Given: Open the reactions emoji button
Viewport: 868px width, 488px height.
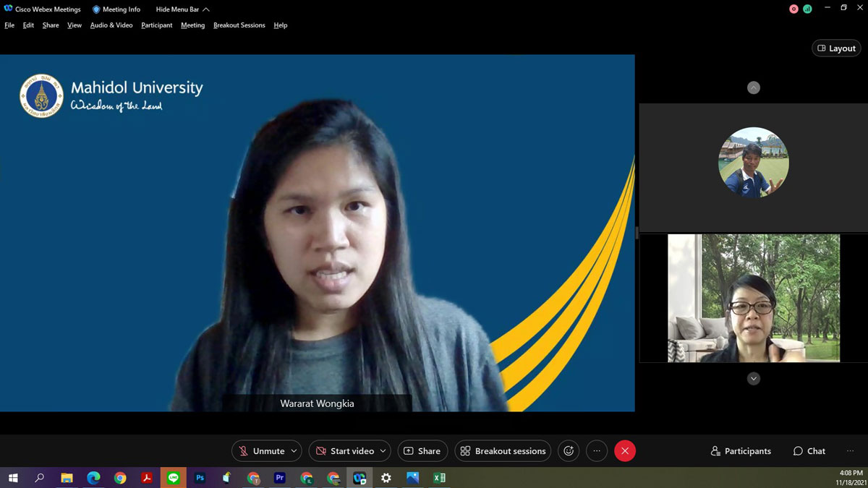Looking at the screenshot, I should tap(569, 451).
